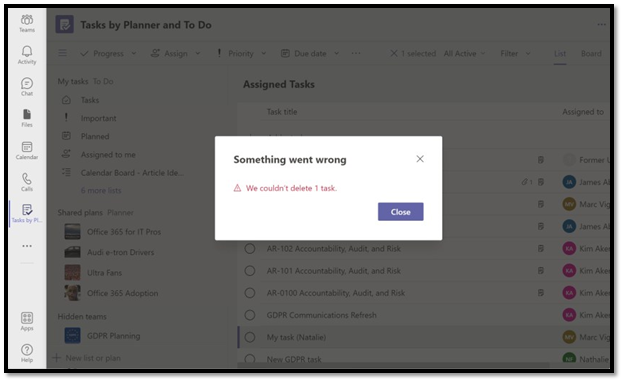Open the Important list
Screen dimensions: 624x384
(x=98, y=118)
